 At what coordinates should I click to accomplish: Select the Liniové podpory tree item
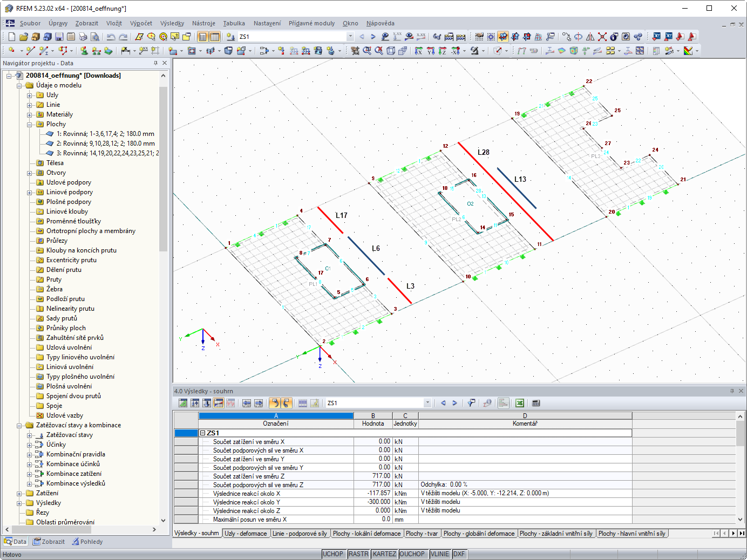click(x=69, y=192)
